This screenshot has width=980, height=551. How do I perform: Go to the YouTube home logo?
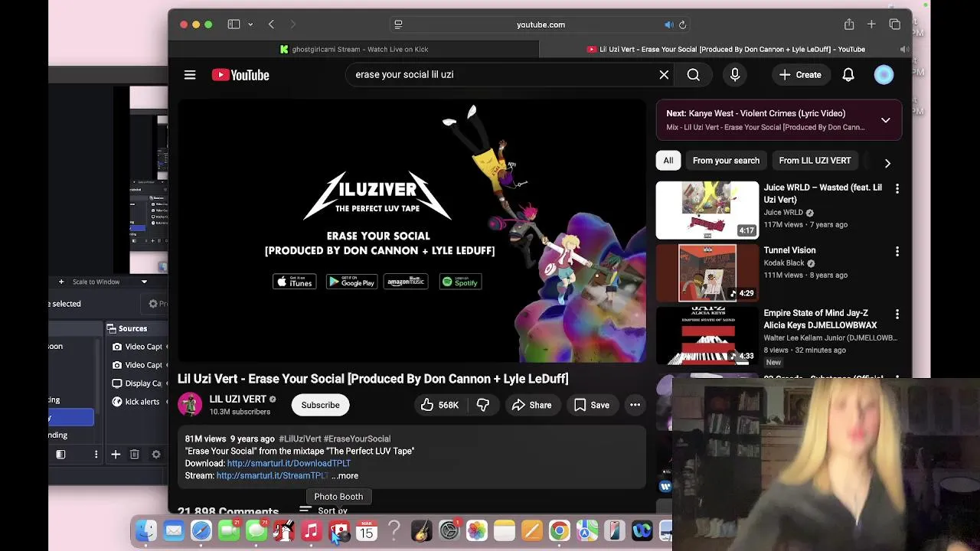(x=240, y=75)
